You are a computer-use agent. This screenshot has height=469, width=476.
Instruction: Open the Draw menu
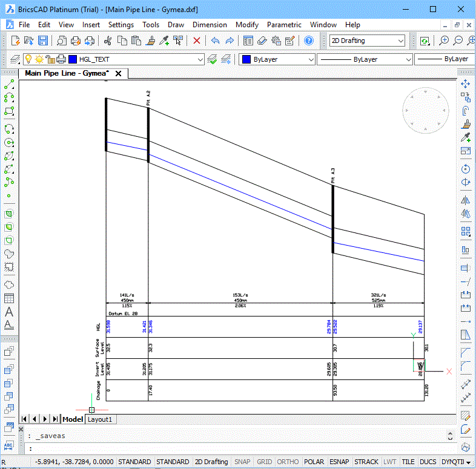[x=176, y=25]
